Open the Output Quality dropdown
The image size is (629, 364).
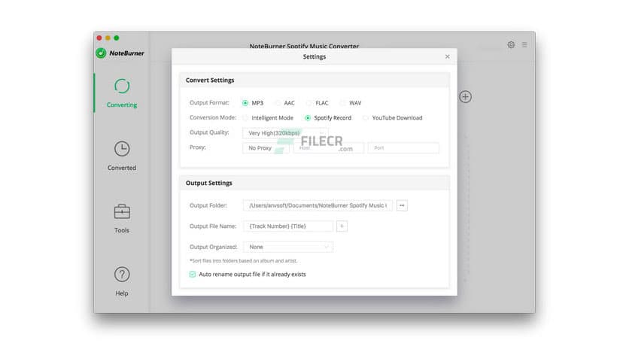coord(285,133)
